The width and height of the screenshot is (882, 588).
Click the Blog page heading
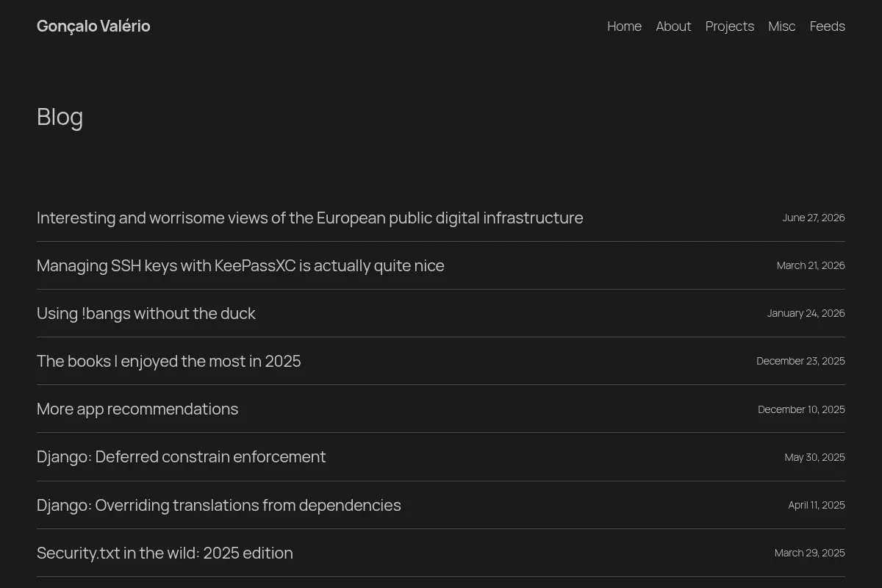click(x=60, y=117)
